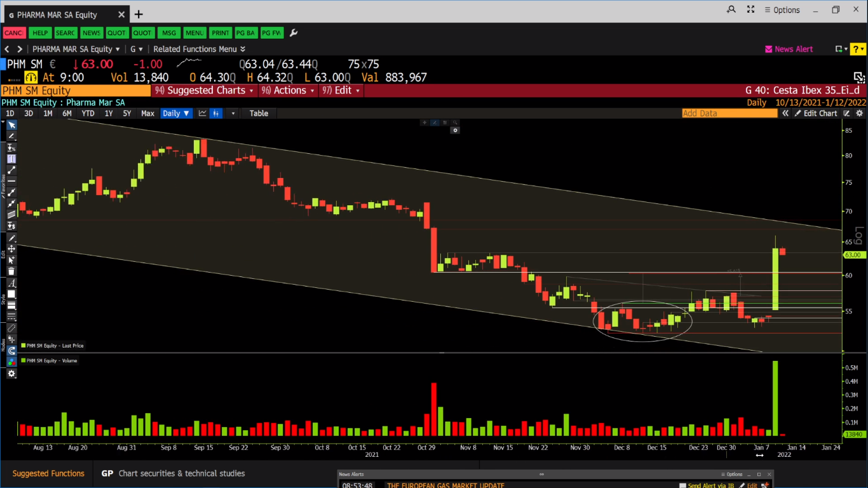
Task: Open the Options menu in title bar
Action: click(x=782, y=10)
